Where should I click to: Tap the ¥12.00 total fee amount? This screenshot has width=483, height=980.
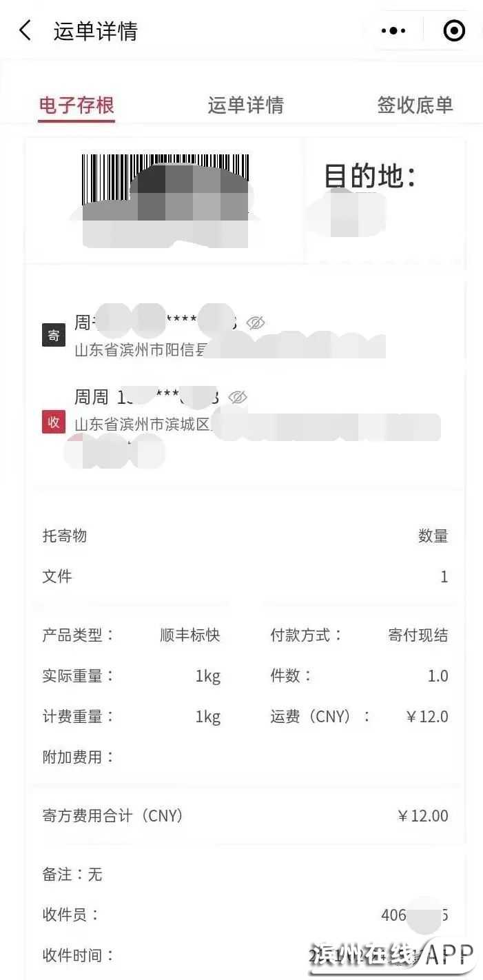pos(422,816)
